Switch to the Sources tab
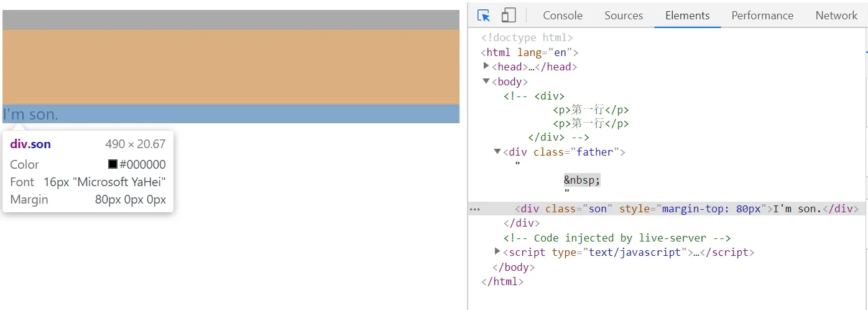The width and height of the screenshot is (868, 310). tap(624, 16)
